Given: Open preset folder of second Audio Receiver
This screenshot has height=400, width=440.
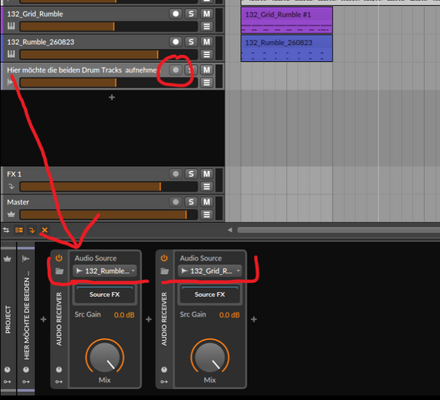Looking at the screenshot, I should pyautogui.click(x=165, y=271).
